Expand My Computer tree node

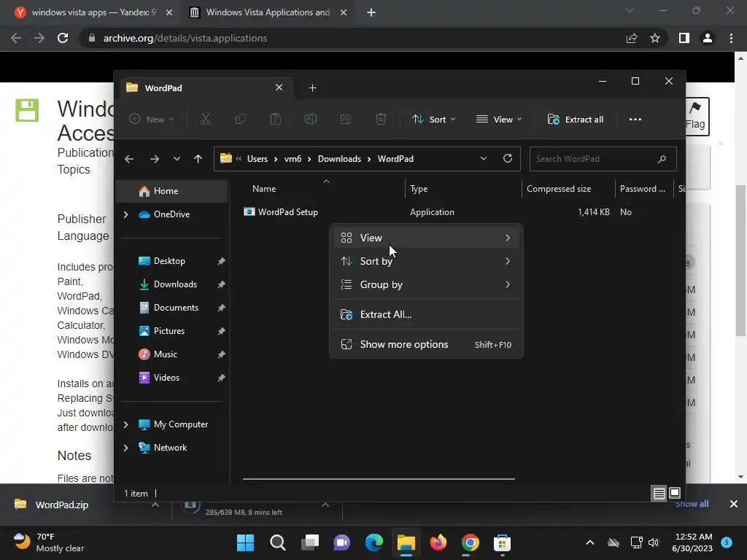(x=125, y=424)
